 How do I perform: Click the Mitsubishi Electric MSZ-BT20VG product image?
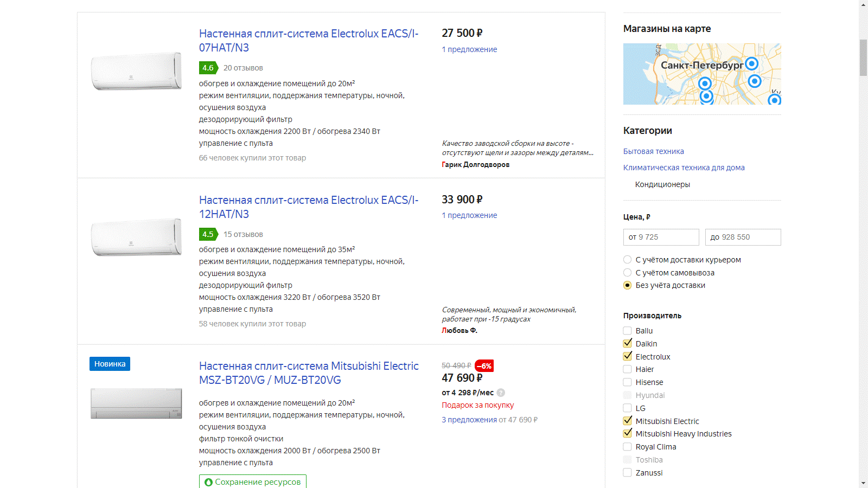(136, 403)
